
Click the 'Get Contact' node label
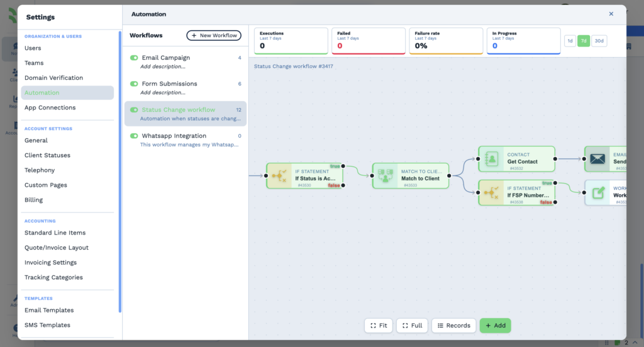coord(522,162)
